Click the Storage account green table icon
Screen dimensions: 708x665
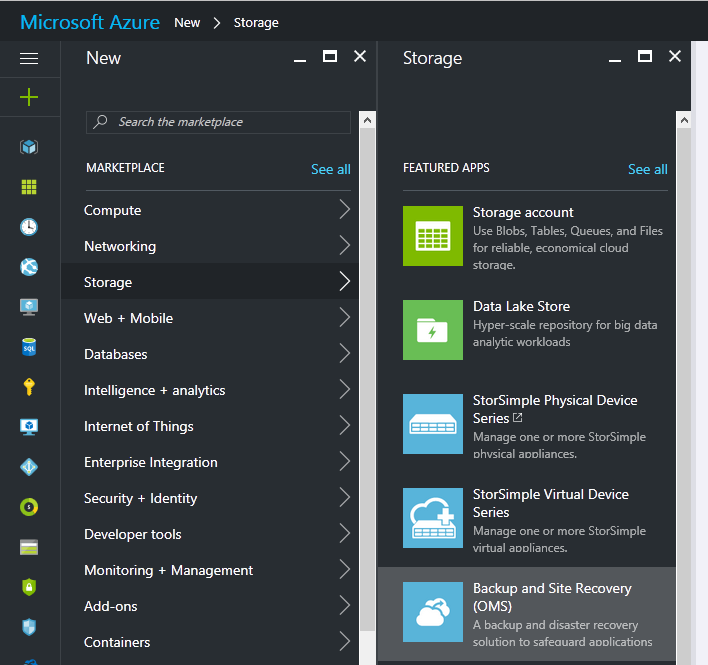[433, 236]
